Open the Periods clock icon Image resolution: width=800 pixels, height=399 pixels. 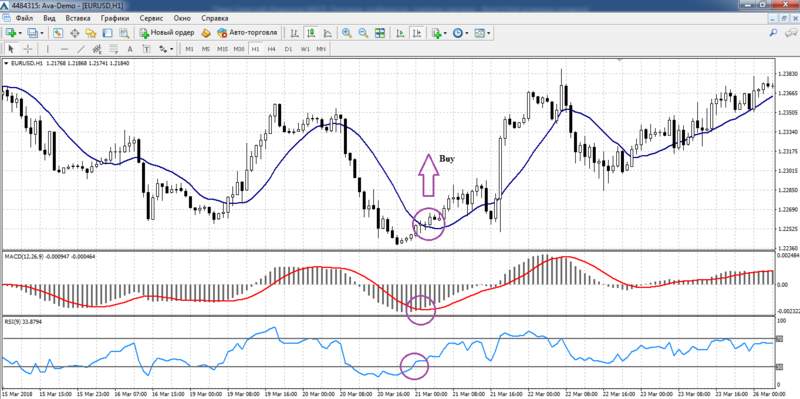[457, 33]
